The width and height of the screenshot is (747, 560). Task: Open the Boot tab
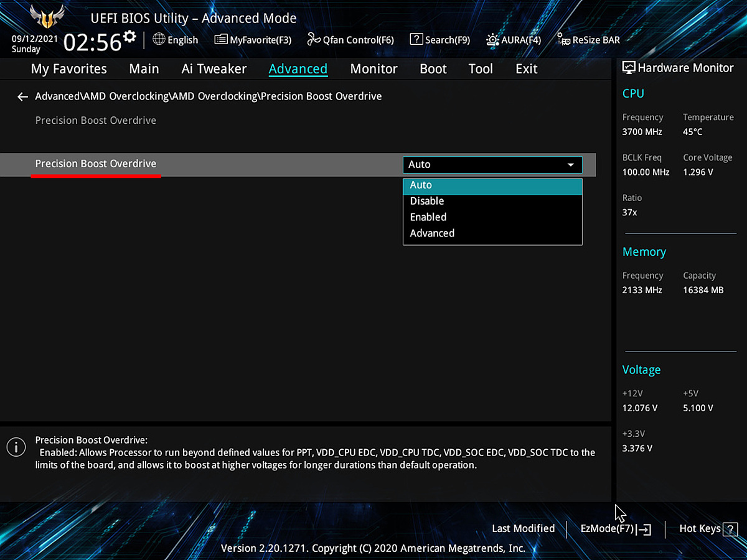(433, 69)
